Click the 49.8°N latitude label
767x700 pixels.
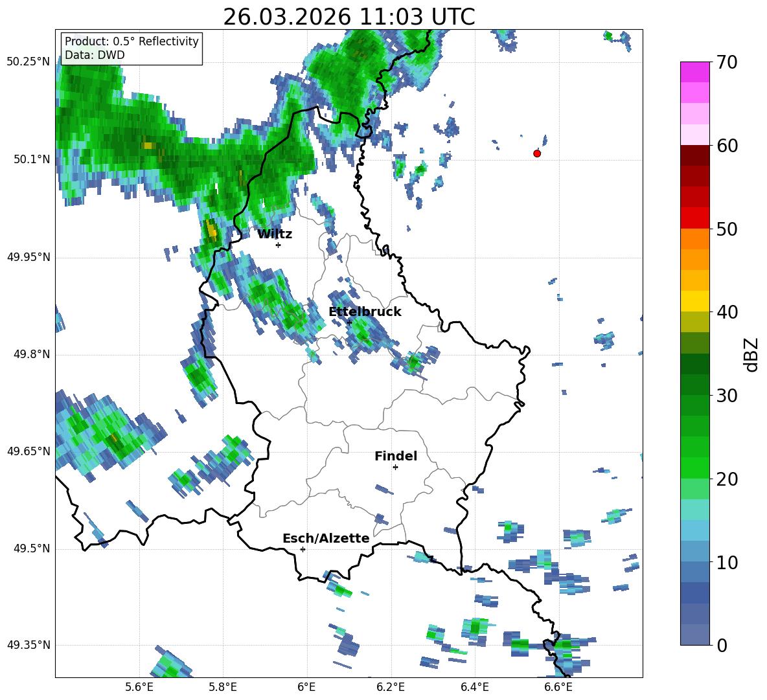click(x=32, y=354)
